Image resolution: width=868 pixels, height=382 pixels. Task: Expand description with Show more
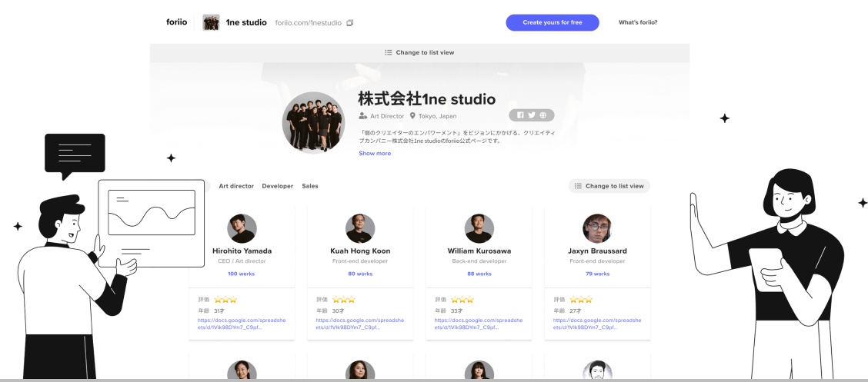[x=375, y=153]
